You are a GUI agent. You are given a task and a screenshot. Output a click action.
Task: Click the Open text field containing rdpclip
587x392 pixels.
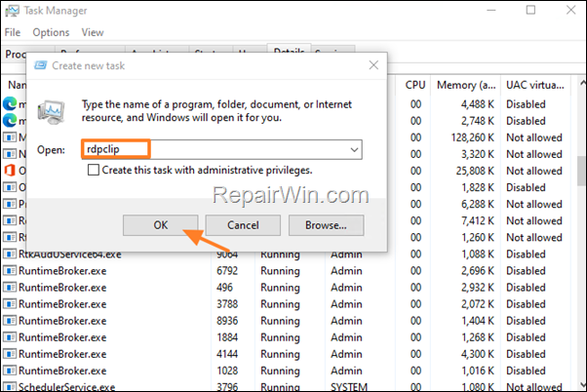click(221, 149)
